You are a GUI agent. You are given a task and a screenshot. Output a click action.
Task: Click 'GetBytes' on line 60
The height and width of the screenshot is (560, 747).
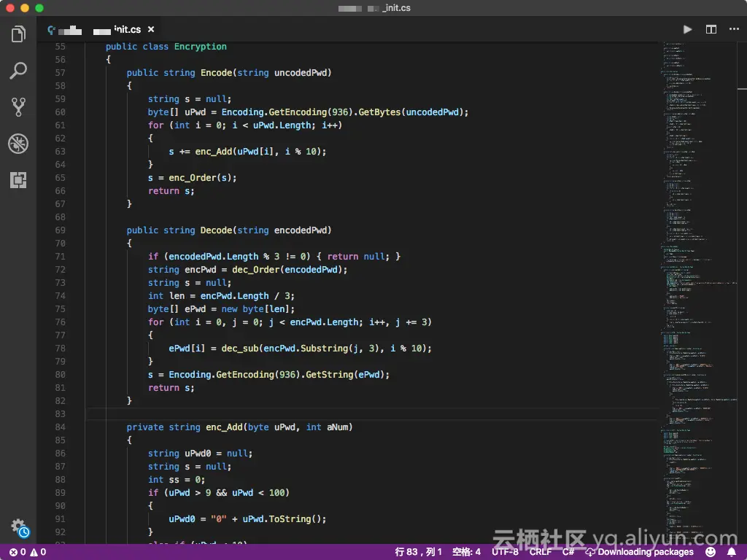point(379,112)
